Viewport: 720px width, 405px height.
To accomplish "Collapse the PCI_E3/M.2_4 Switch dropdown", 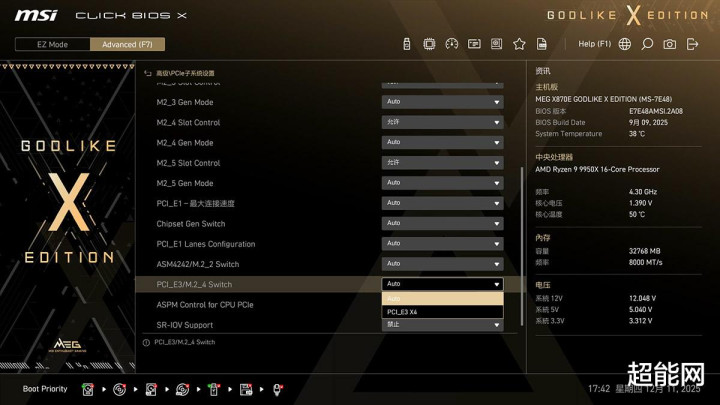I will 442,284.
